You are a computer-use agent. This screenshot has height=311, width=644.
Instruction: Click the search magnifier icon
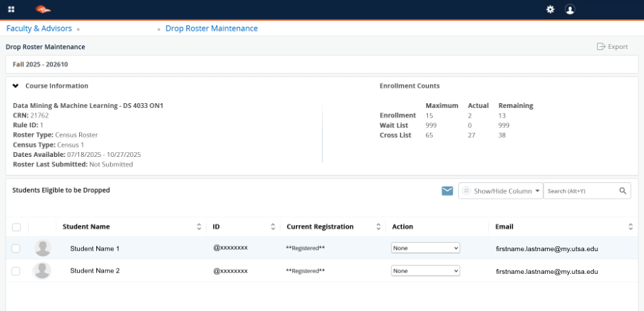622,191
